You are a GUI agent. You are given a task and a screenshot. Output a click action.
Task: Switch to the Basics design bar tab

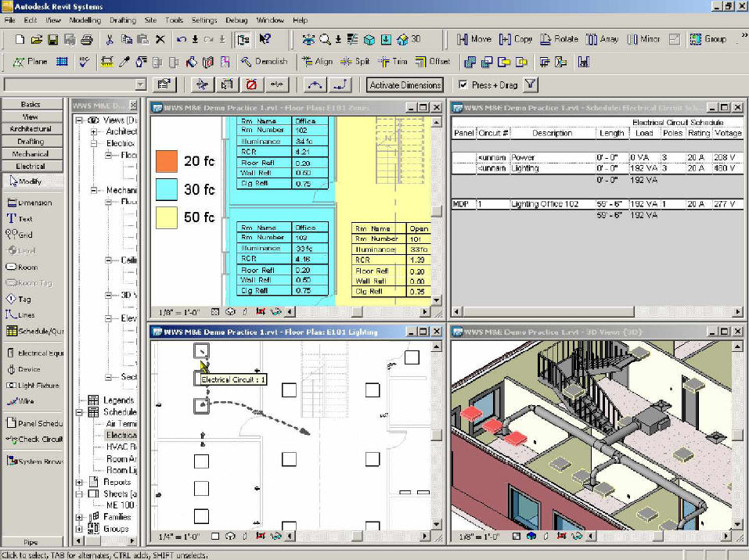pyautogui.click(x=32, y=104)
